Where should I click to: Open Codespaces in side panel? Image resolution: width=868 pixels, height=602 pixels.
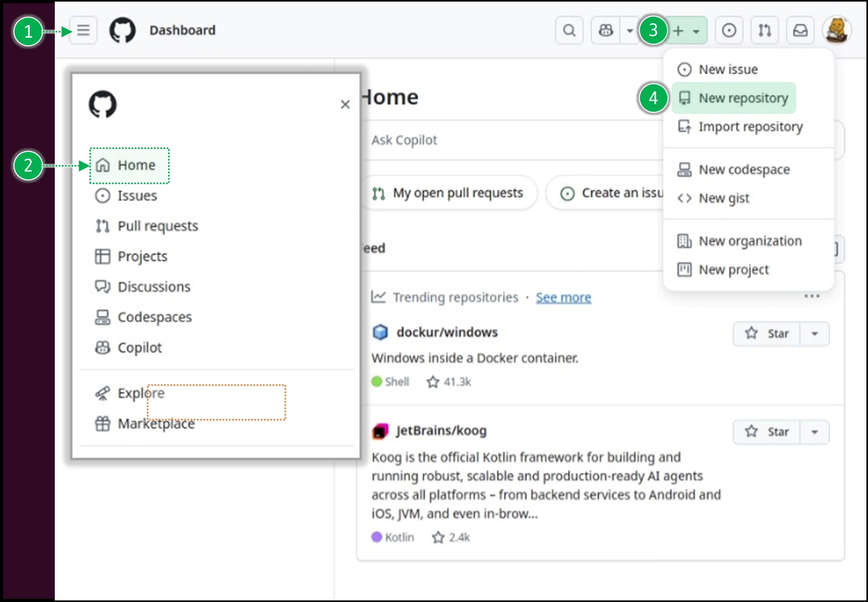tap(143, 317)
